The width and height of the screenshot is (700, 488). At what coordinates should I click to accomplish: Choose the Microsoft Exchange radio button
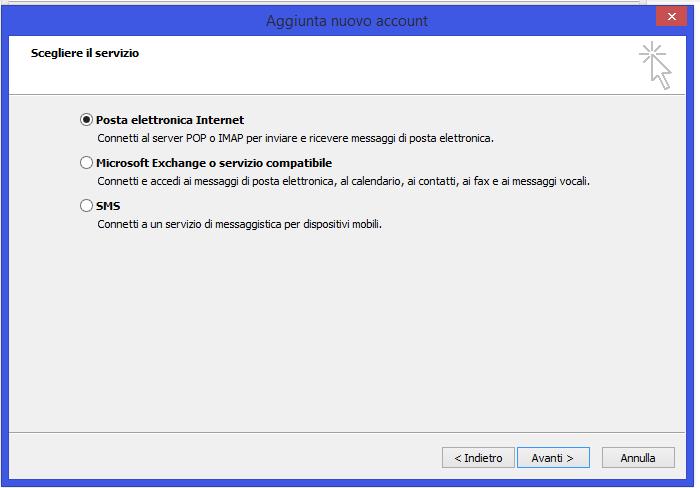point(86,163)
